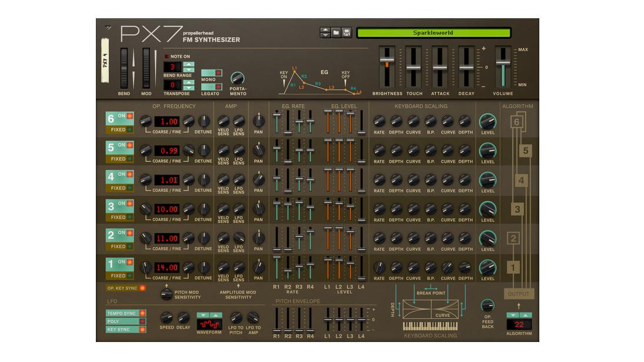This screenshot has height=362, width=644.
Task: Enable FIXED mode for operator 3
Action: pyautogui.click(x=119, y=217)
